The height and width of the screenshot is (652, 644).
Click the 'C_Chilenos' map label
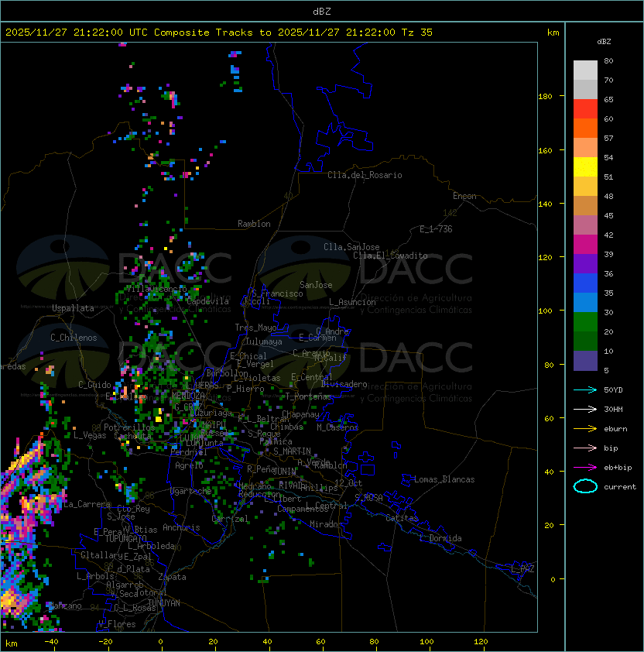click(74, 338)
